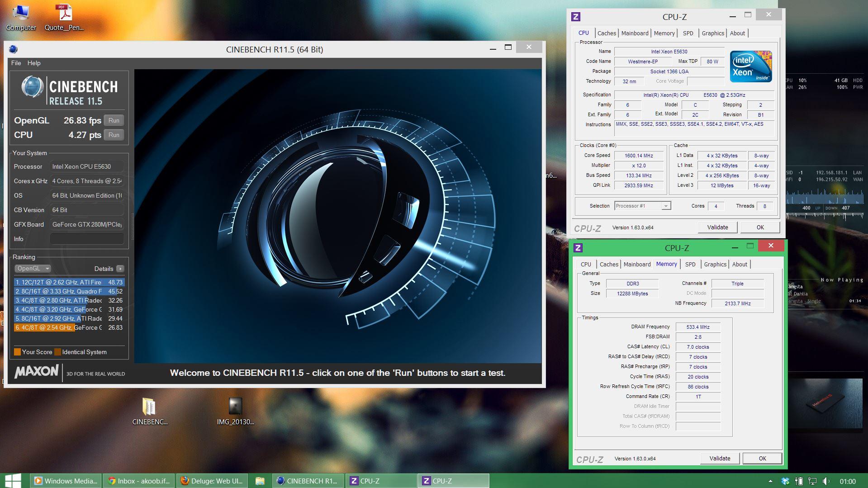The width and height of the screenshot is (868, 488).
Task: Switch to CINEBENCH taskbar item
Action: 308,481
